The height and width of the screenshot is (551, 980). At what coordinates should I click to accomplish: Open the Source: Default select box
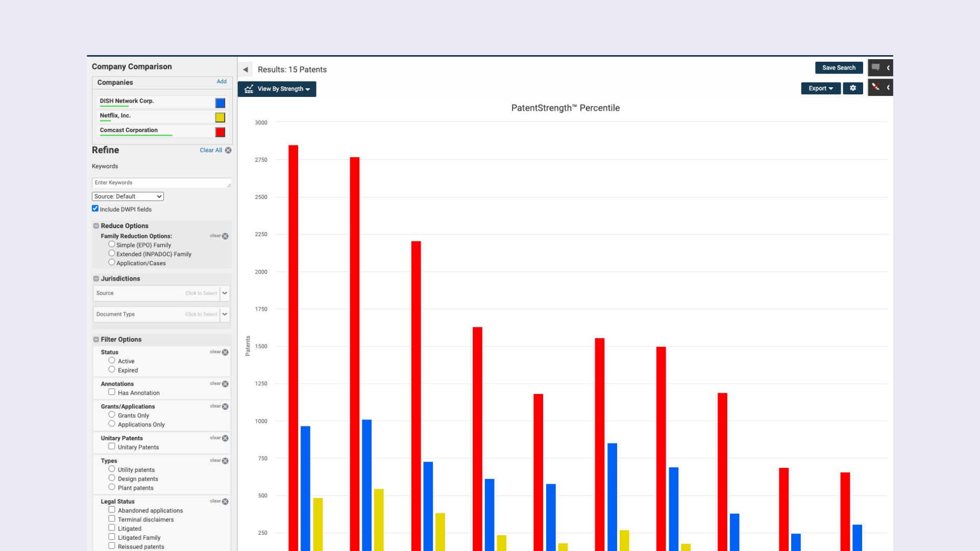128,196
